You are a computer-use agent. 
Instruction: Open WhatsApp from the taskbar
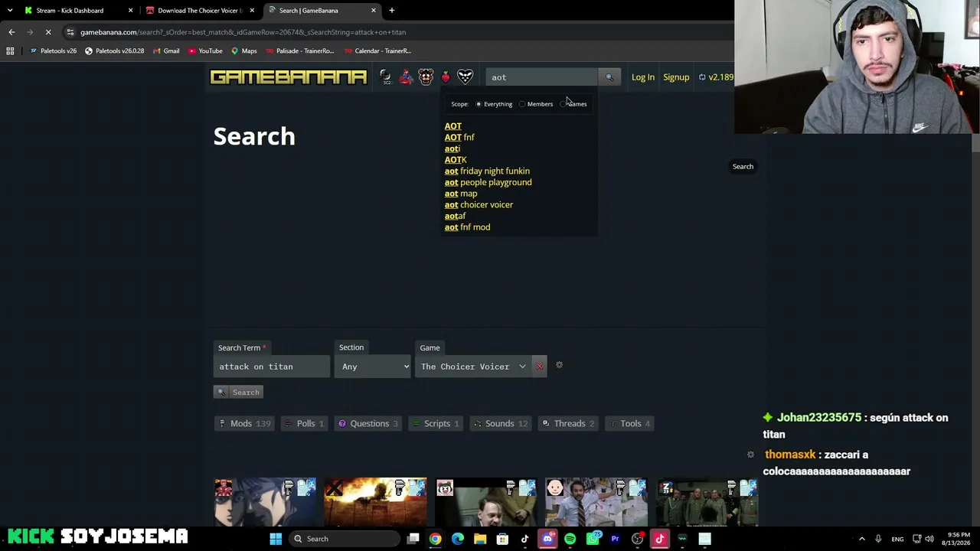(x=593, y=539)
